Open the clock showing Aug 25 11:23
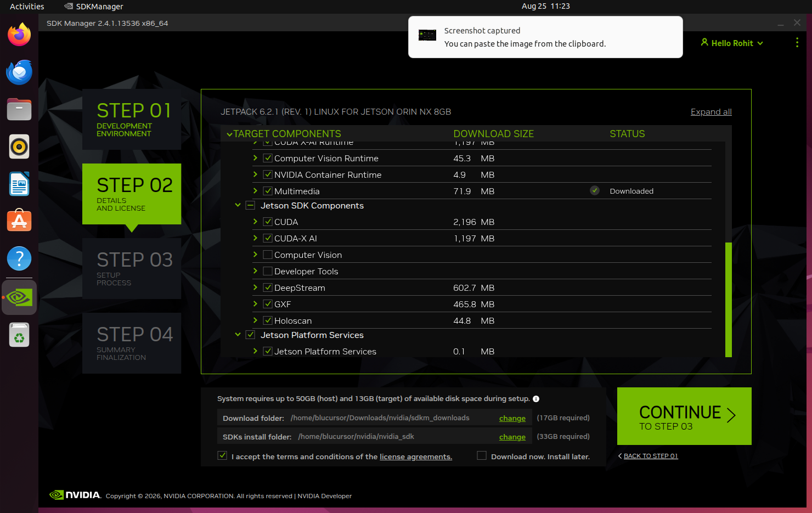 click(545, 6)
